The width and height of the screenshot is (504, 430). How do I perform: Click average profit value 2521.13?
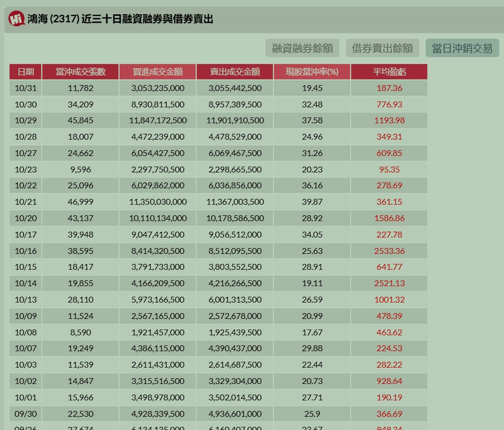click(389, 283)
